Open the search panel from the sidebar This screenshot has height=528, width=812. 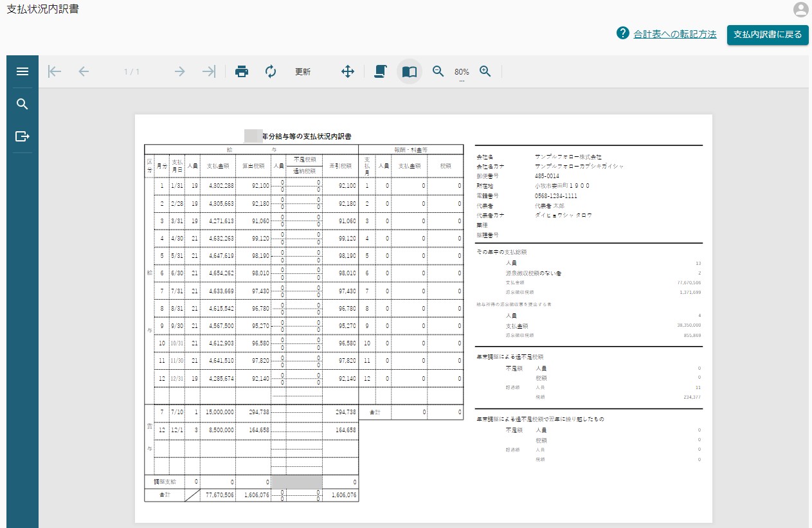coord(23,104)
